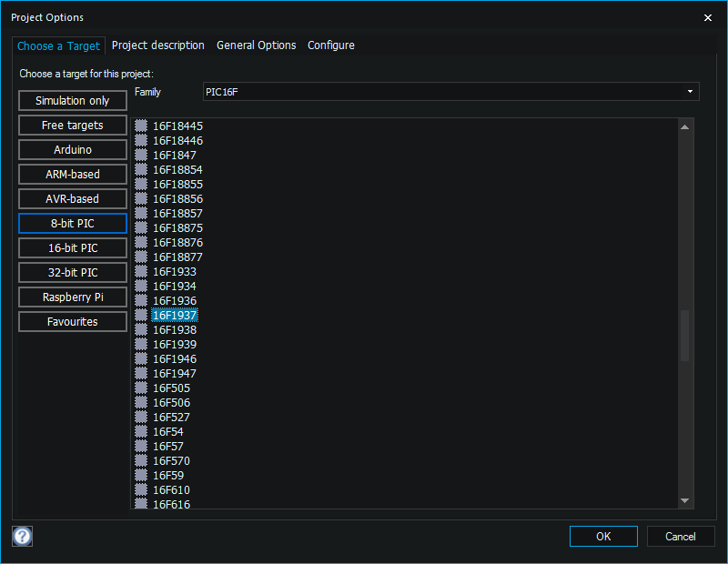Click the chip icon beside 16F610
This screenshot has width=728, height=564.
coord(141,489)
